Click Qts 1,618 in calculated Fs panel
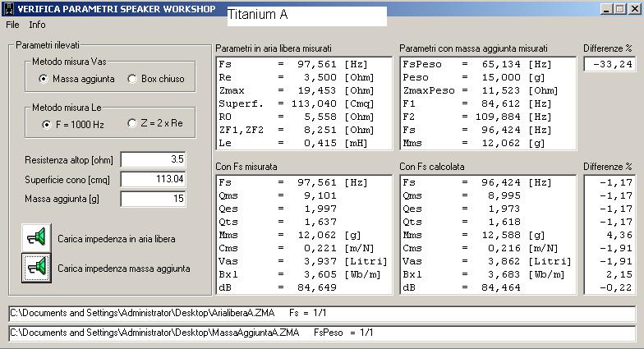The height and width of the screenshot is (349, 644). coord(462,222)
